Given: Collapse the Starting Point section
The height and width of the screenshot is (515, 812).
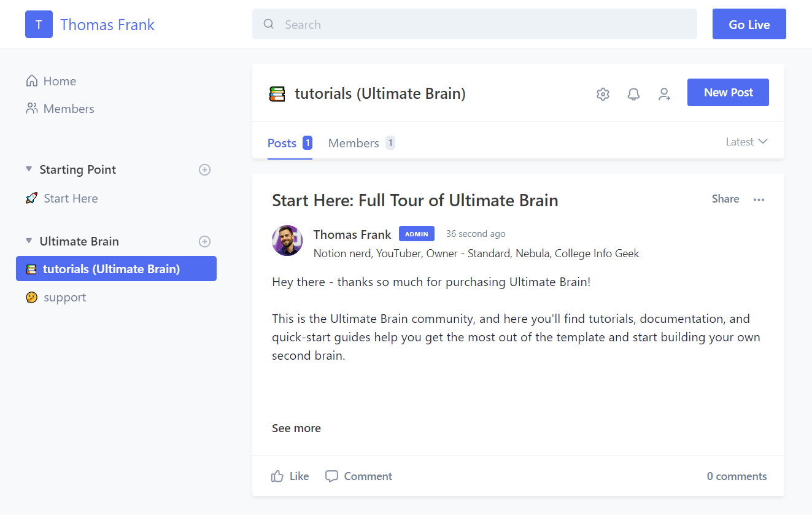Looking at the screenshot, I should click(28, 169).
